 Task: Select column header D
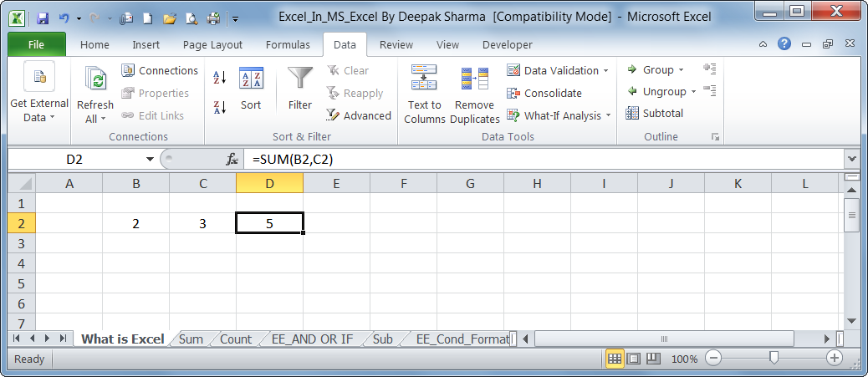[x=269, y=183]
